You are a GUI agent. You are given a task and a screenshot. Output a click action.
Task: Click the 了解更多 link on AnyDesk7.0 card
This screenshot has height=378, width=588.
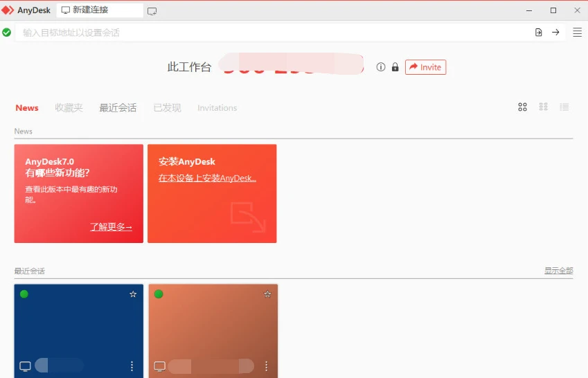[111, 227]
